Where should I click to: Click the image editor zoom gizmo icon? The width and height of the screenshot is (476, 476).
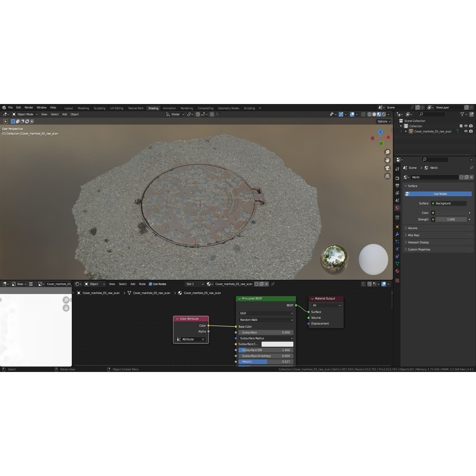66,300
